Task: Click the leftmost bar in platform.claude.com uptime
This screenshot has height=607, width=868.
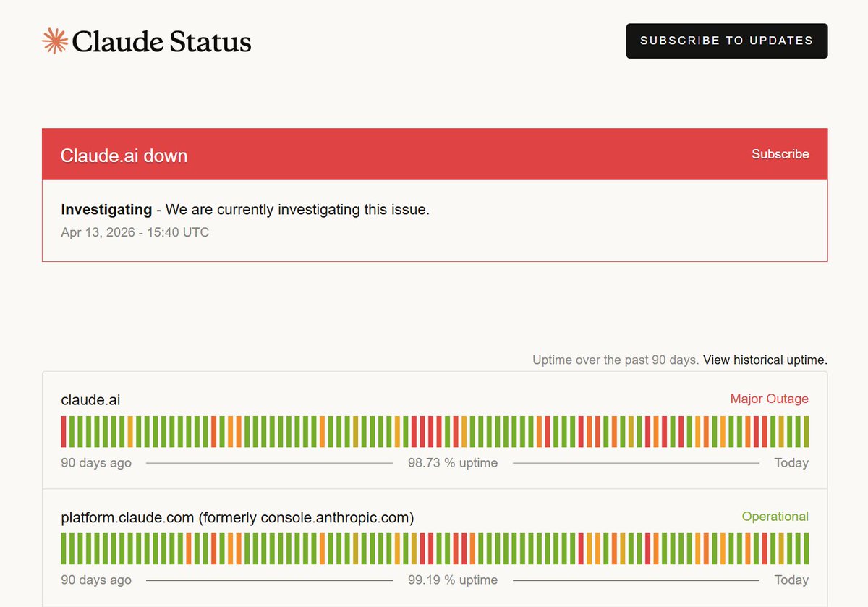Action: click(64, 549)
